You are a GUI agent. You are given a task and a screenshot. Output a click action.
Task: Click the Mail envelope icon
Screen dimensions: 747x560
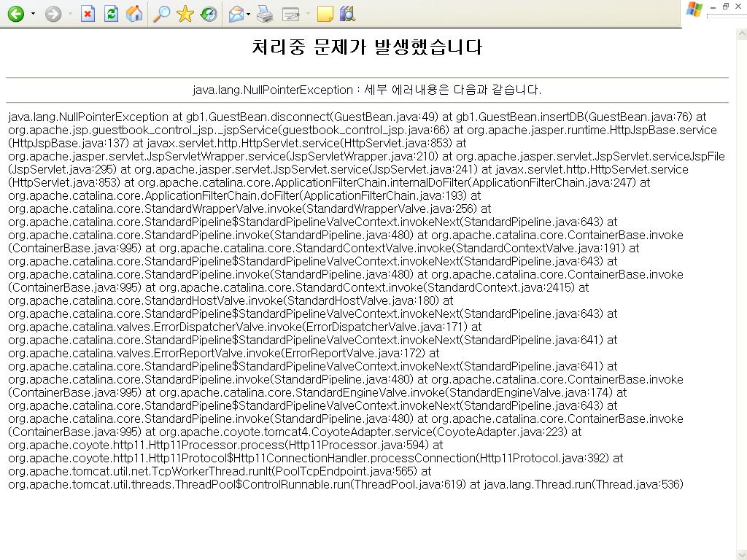[x=236, y=14]
